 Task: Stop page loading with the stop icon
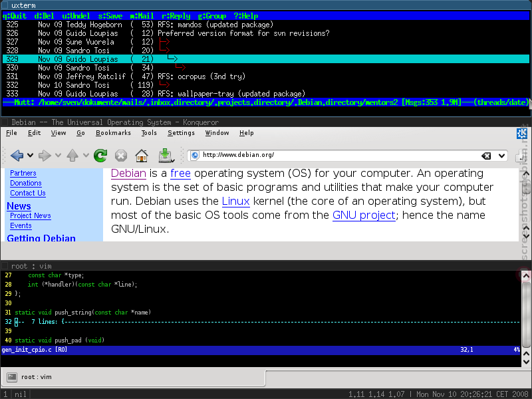(x=121, y=156)
